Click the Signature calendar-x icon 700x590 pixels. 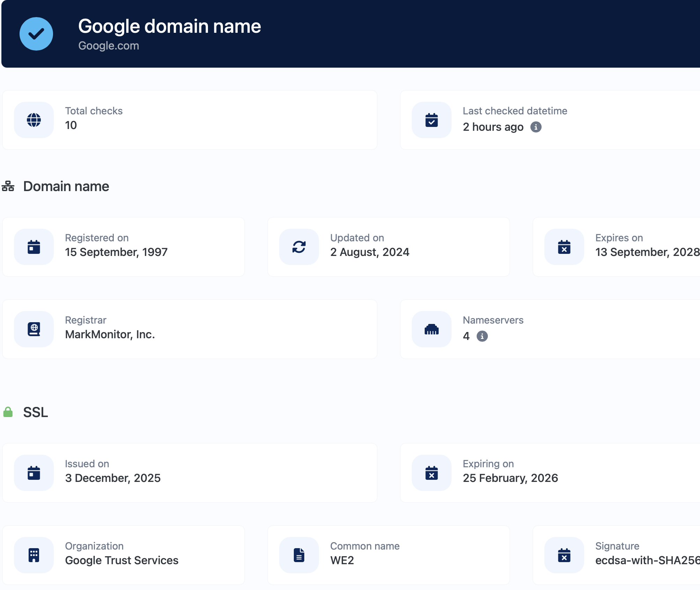tap(564, 555)
